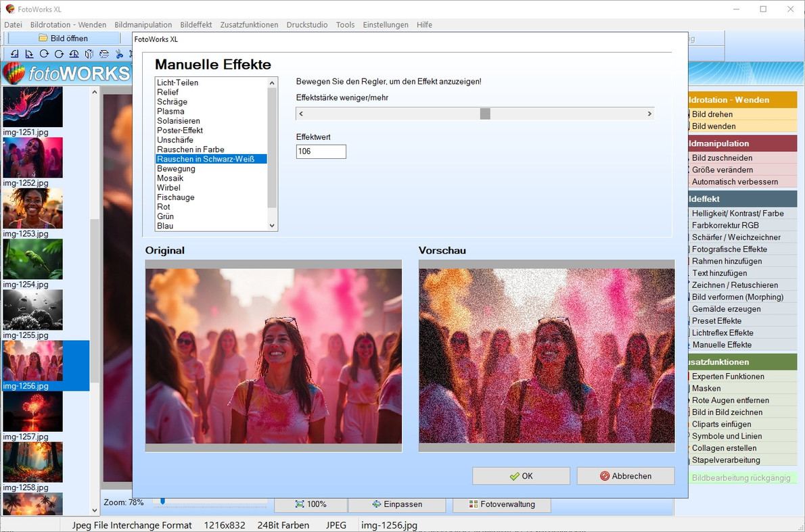
Task: Select the scissors crop tool icon
Action: (119, 54)
